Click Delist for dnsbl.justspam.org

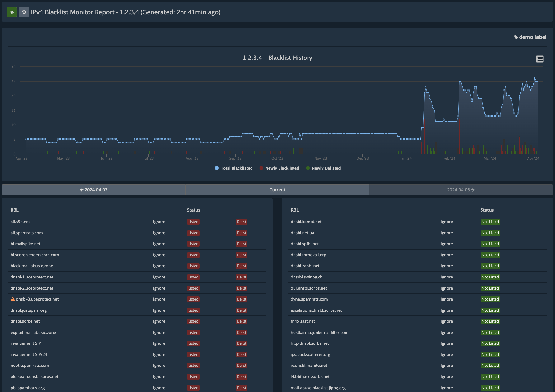[242, 310]
